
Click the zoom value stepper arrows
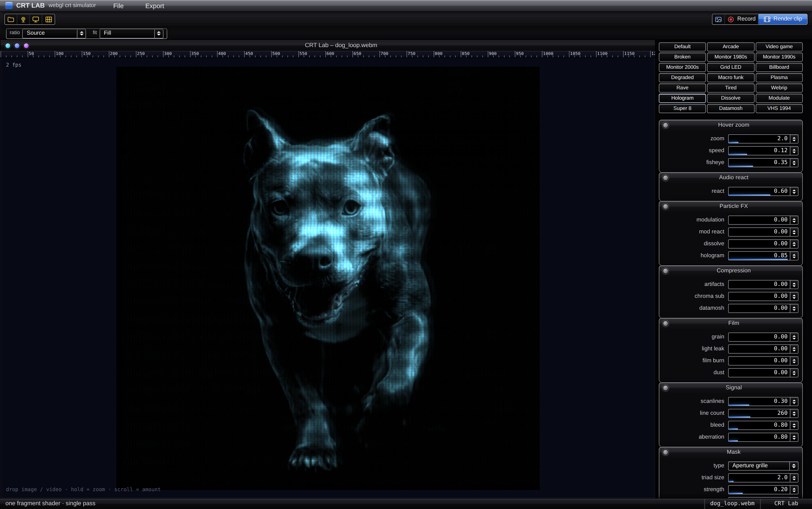point(794,139)
